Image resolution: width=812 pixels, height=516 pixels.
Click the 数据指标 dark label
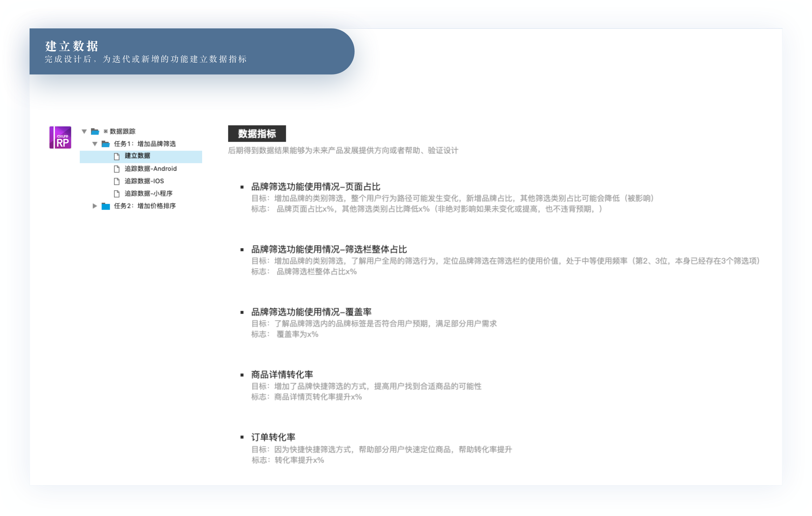257,134
